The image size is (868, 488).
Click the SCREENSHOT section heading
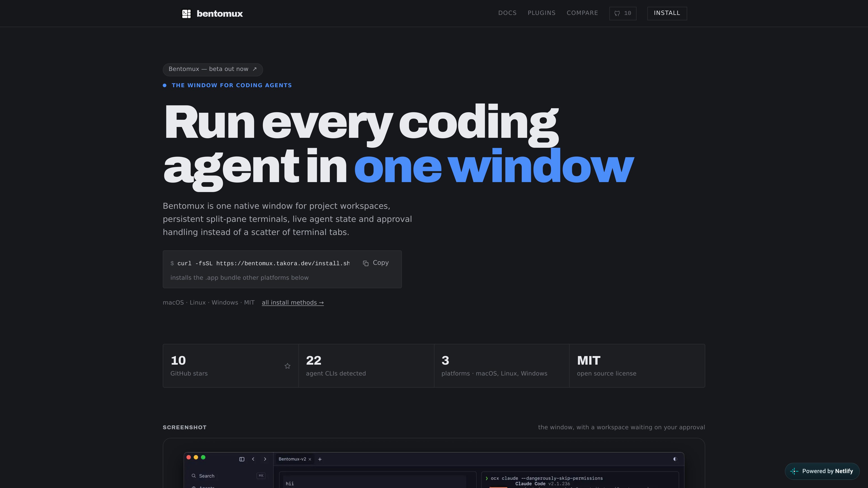pyautogui.click(x=184, y=427)
